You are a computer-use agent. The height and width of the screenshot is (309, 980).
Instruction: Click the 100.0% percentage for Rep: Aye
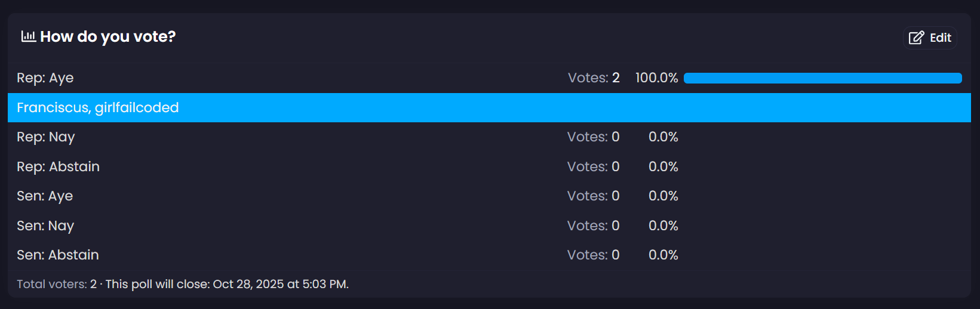[x=656, y=78]
